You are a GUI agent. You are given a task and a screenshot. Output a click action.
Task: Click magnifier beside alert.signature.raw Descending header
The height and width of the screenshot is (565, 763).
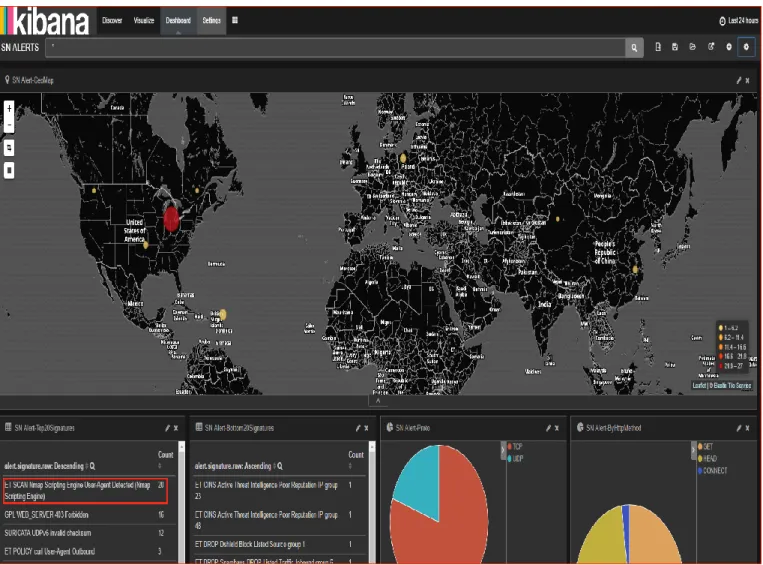(x=92, y=466)
